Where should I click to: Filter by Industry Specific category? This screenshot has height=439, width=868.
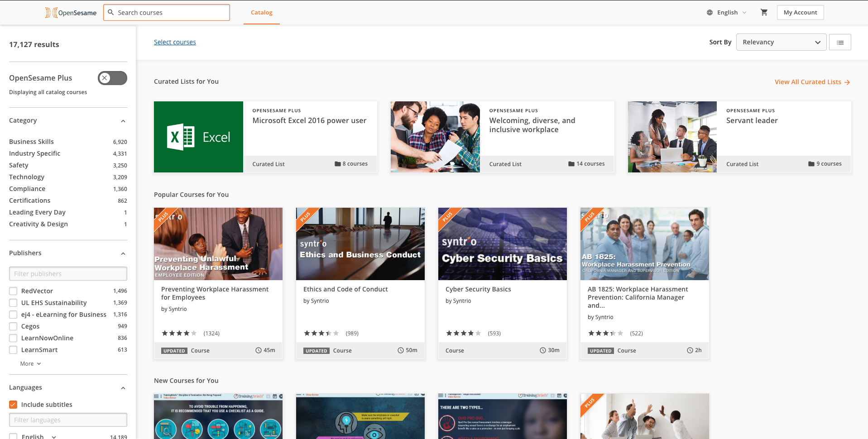pos(34,153)
